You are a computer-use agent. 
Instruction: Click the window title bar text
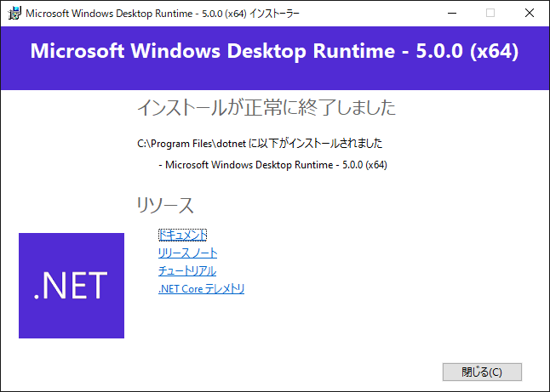click(x=163, y=14)
